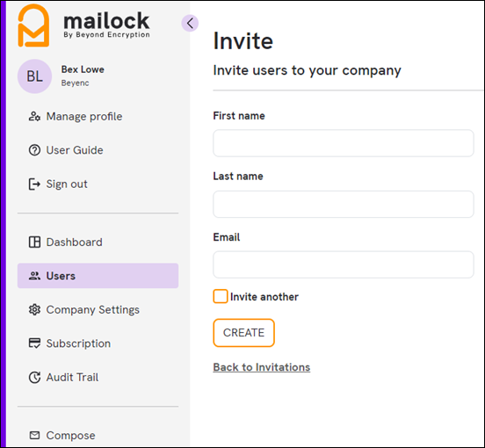
Task: Click the Dashboard grid icon
Action: (x=34, y=242)
